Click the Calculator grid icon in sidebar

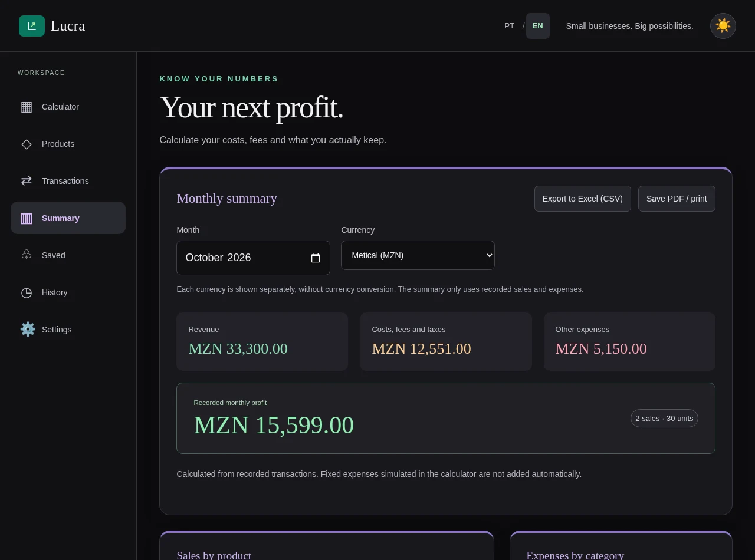pyautogui.click(x=27, y=107)
